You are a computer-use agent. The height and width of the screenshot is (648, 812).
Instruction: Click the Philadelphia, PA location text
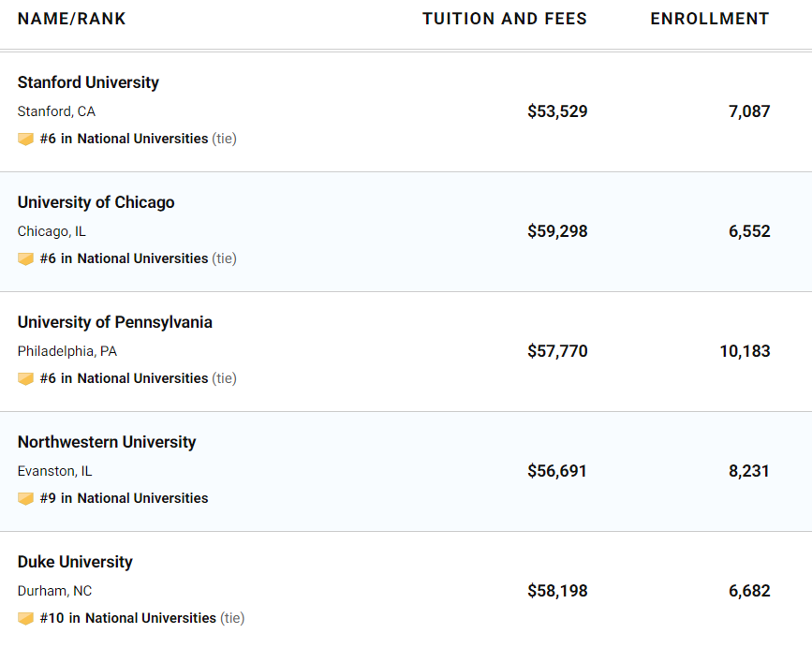pyautogui.click(x=67, y=351)
